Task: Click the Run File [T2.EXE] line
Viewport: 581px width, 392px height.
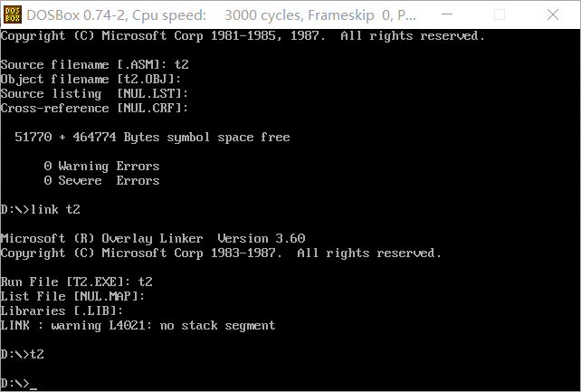Action: (76, 282)
